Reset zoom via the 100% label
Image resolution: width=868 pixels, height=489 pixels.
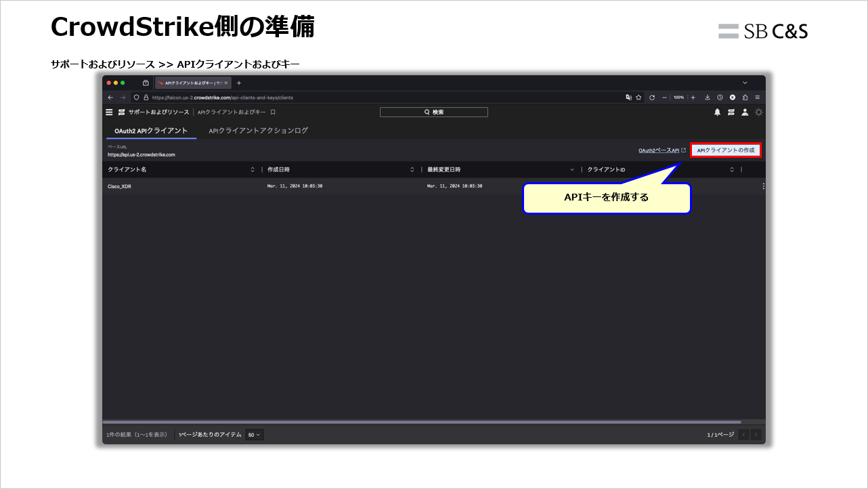coord(678,98)
